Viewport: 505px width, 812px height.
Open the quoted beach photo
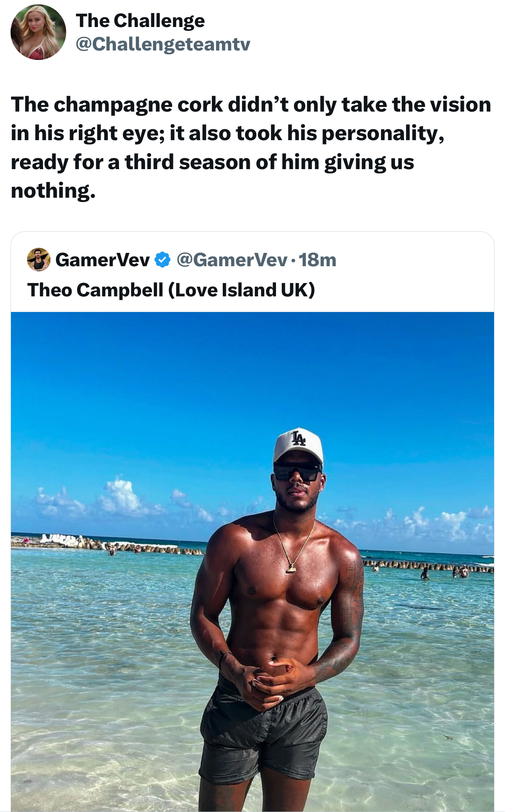[252, 562]
